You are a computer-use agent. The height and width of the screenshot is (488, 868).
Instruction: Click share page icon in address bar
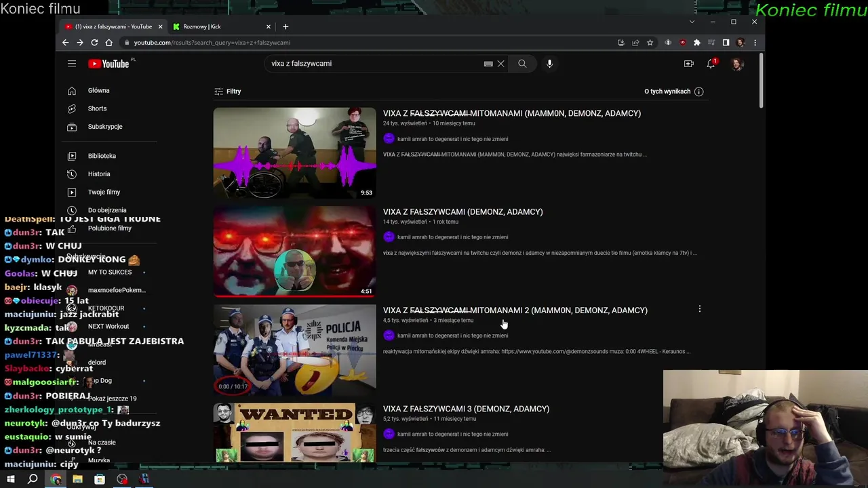pos(635,43)
